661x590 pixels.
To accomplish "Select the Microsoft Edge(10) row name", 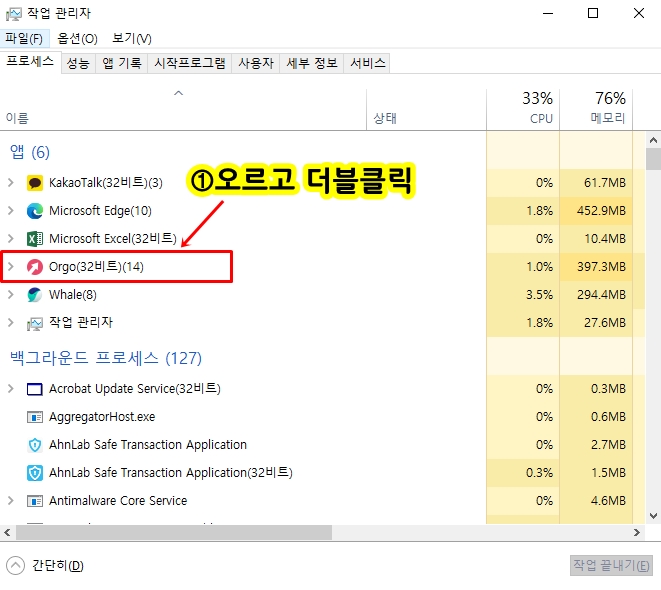I will pos(100,211).
